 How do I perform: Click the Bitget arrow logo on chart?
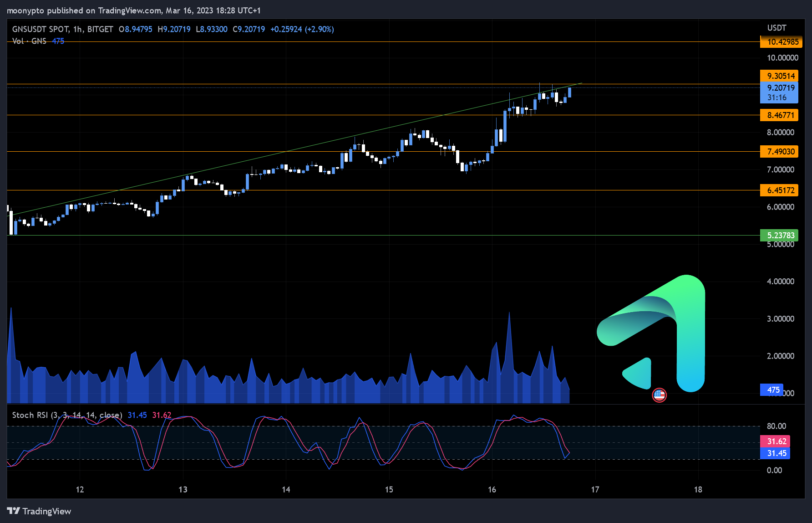pos(651,333)
